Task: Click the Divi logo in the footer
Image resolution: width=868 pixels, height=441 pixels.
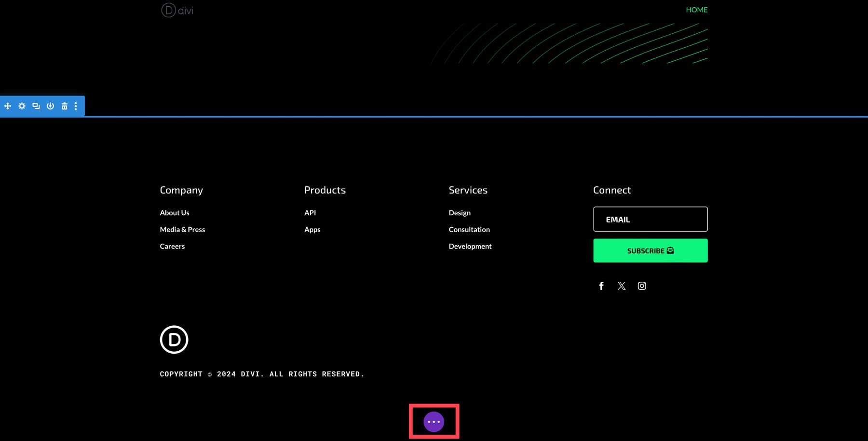Action: [174, 339]
